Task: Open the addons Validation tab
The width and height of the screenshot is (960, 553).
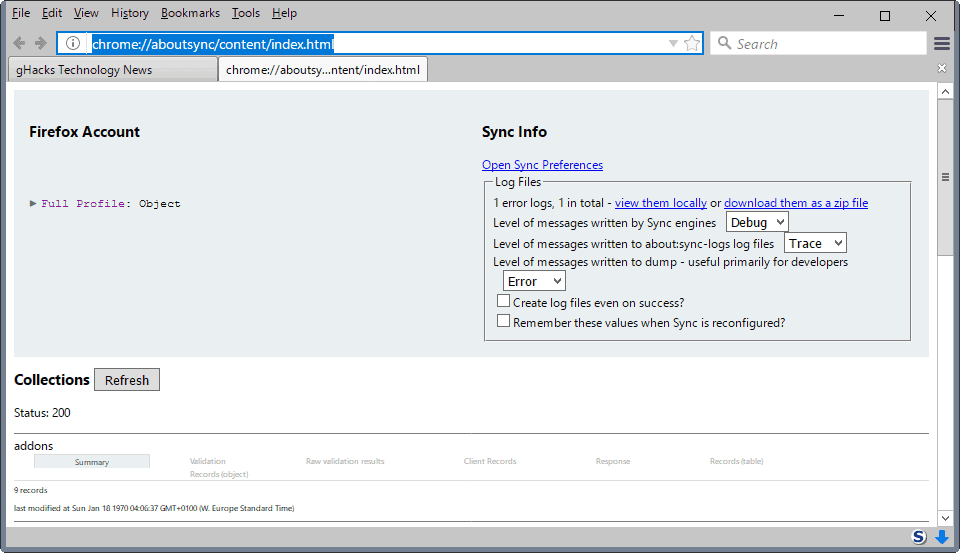Action: pyautogui.click(x=208, y=461)
